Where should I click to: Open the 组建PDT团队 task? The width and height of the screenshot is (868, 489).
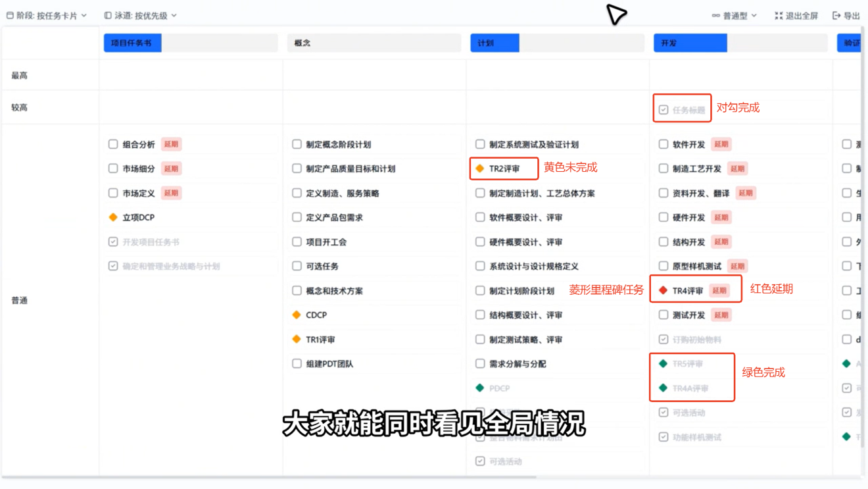tap(329, 363)
